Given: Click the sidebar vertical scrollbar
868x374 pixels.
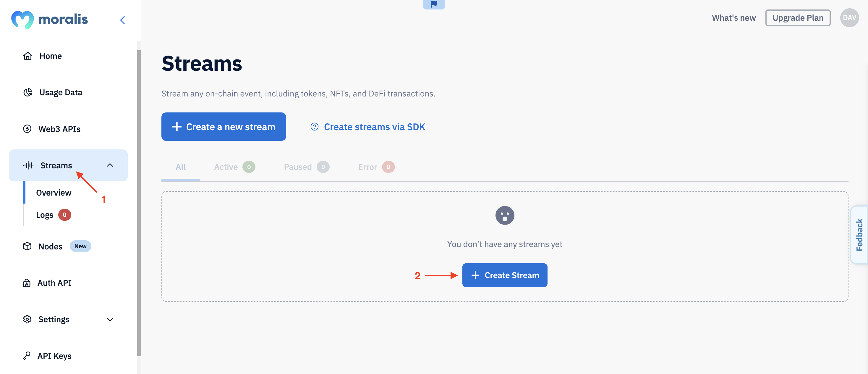Looking at the screenshot, I should click(x=139, y=202).
